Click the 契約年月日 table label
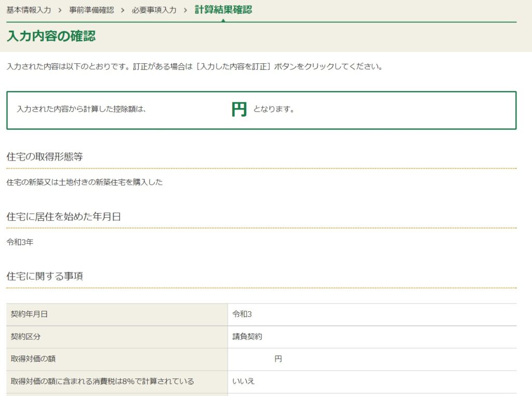Viewport: 532px width, 396px height. [x=29, y=314]
